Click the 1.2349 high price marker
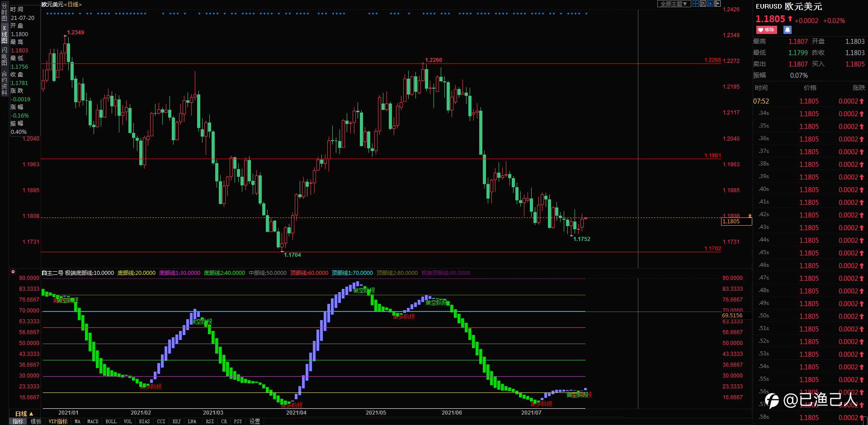The height and width of the screenshot is (425, 868). (75, 33)
